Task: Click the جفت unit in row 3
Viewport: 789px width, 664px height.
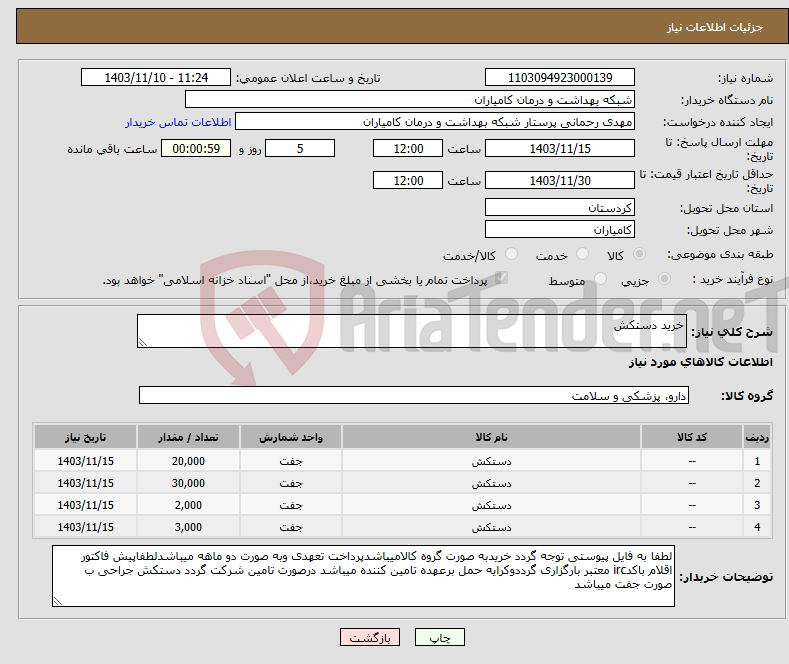Action: click(291, 505)
